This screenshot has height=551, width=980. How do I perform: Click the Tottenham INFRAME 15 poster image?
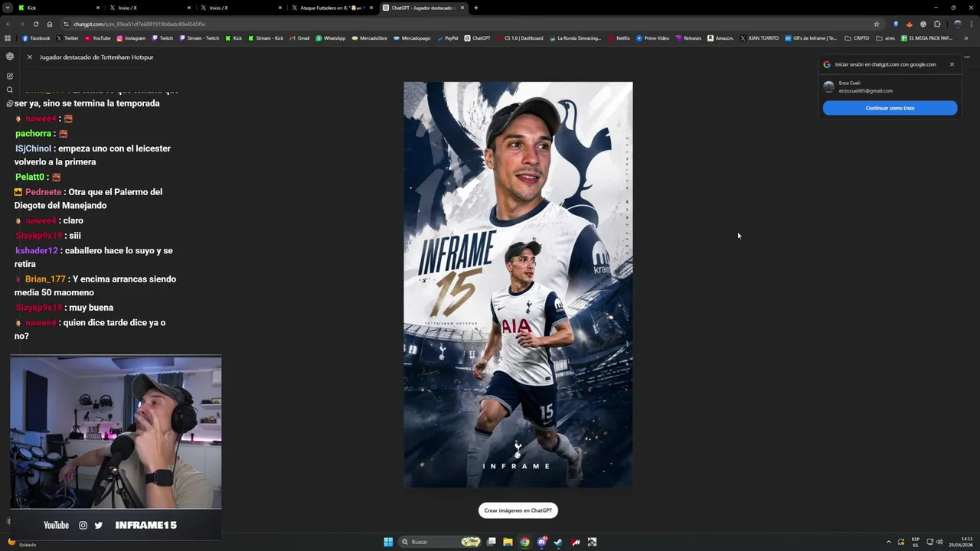(x=518, y=285)
